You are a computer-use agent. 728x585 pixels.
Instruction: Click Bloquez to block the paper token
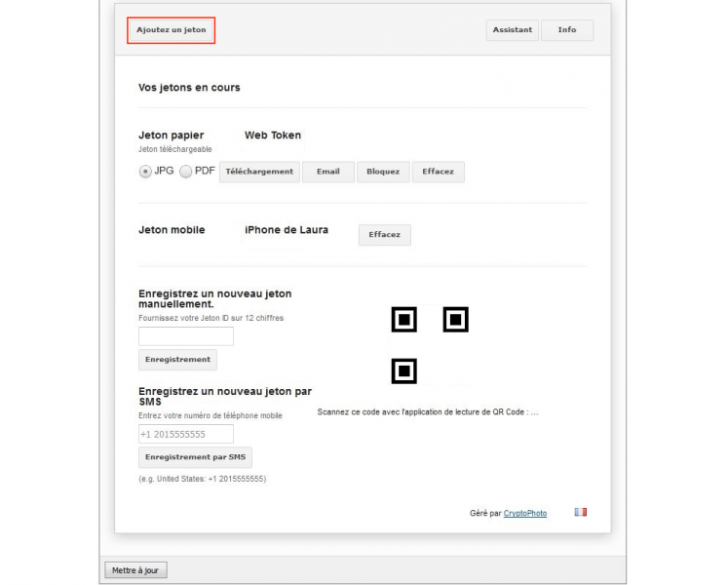(x=383, y=172)
